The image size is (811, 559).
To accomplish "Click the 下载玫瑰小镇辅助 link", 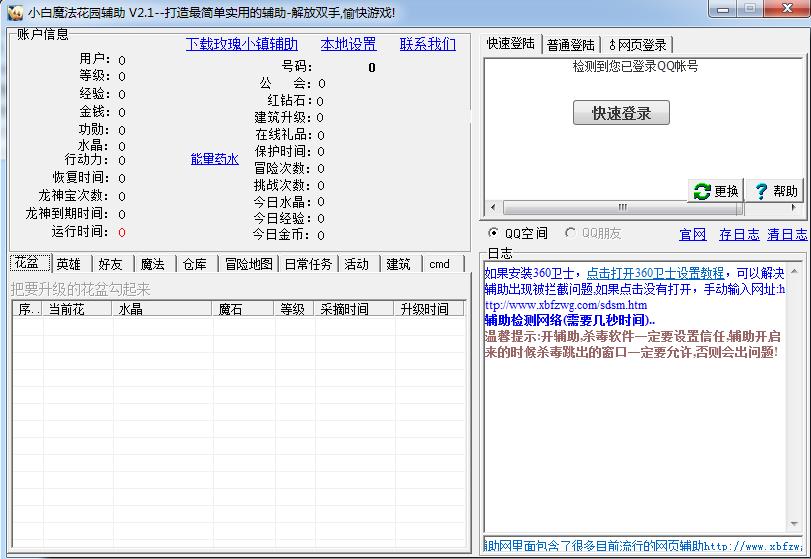I will [x=241, y=44].
